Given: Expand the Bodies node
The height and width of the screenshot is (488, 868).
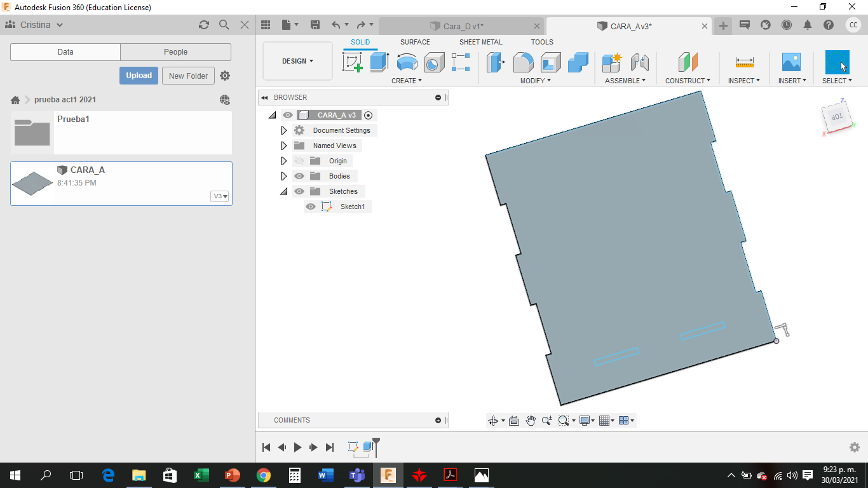Looking at the screenshot, I should (x=284, y=176).
